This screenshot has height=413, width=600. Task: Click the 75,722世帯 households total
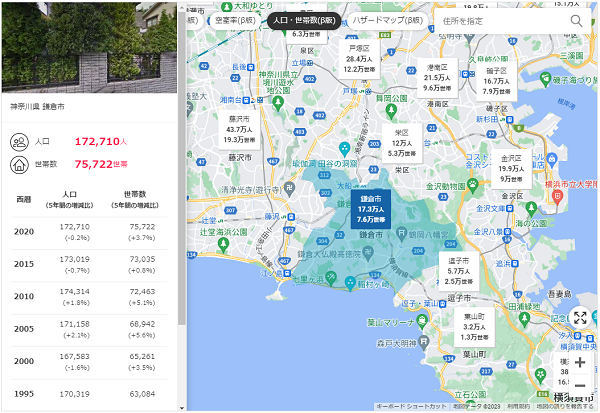click(101, 164)
